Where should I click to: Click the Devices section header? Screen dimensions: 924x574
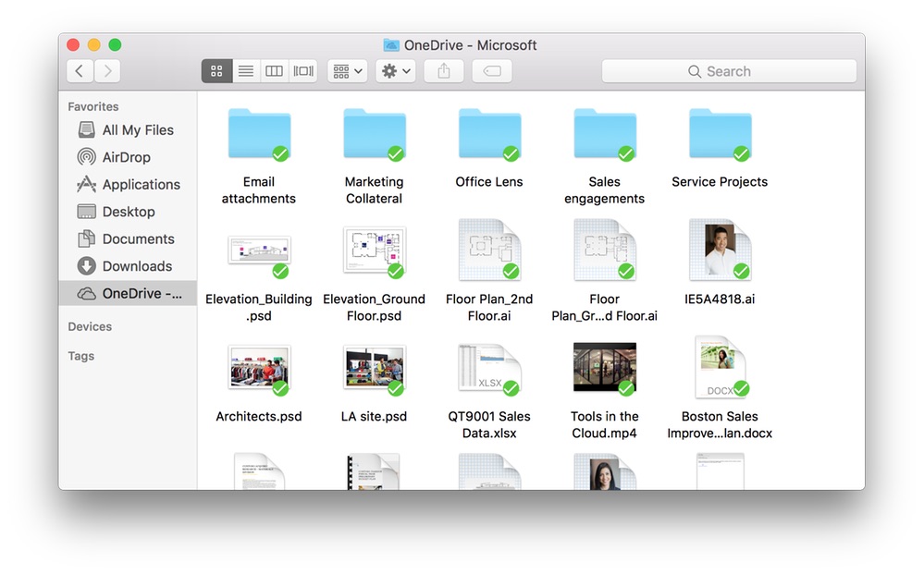90,326
